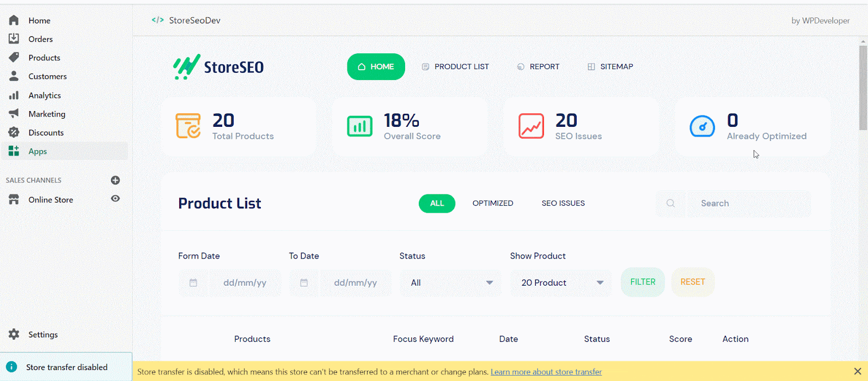Apply filters with the FILTER button

643,282
